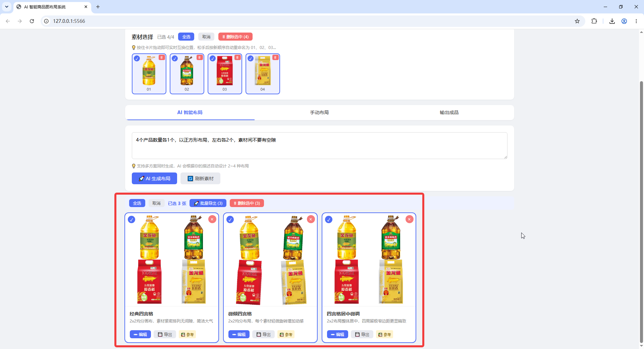
Task: Click the 已选 4/4 material count text
Action: coord(166,37)
